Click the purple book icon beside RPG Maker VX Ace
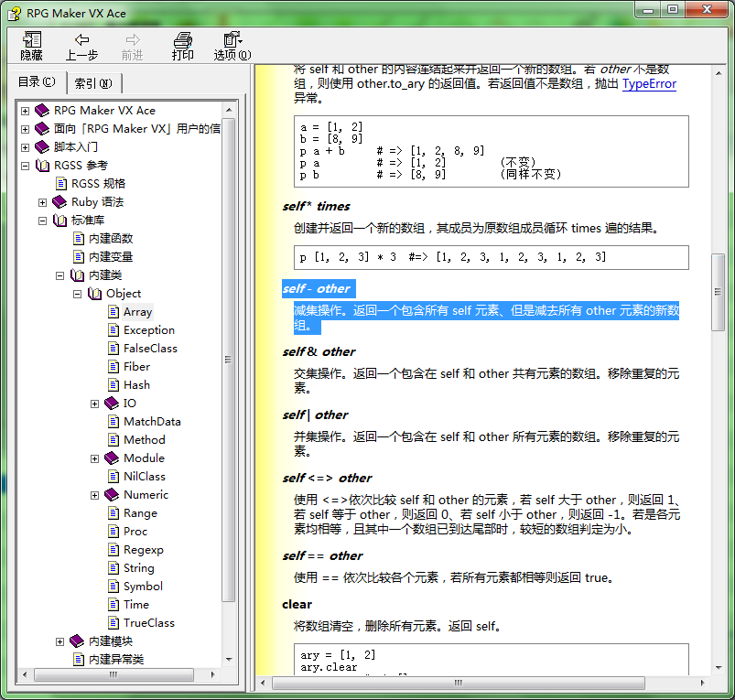This screenshot has width=735, height=700. (x=42, y=111)
